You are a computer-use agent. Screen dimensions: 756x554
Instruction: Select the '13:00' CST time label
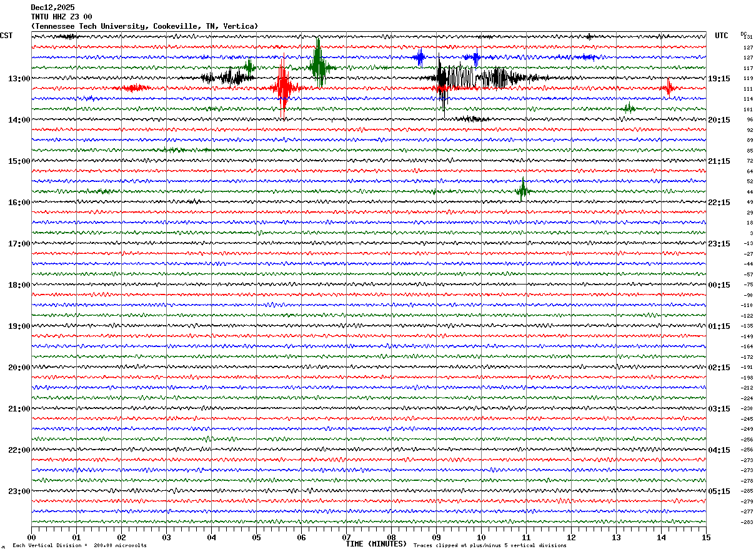(19, 79)
